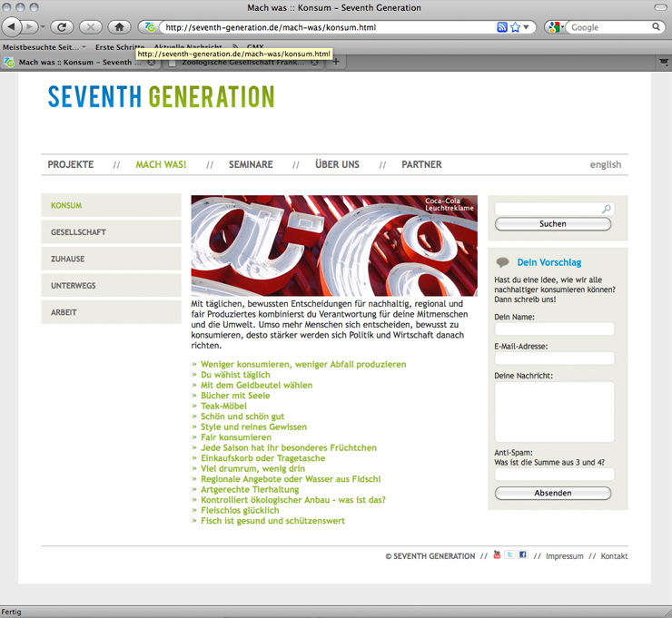
Task: Click the magnifier icon in Google search box
Action: [x=657, y=27]
